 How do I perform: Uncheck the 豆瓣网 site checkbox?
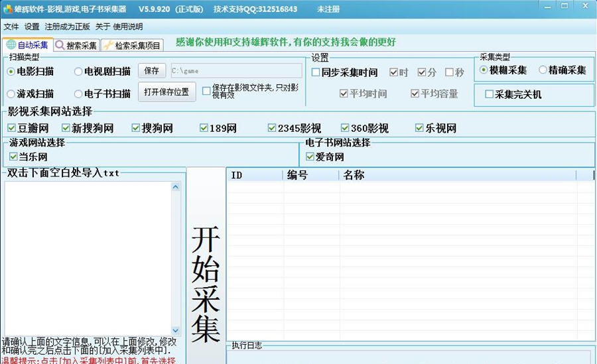(x=11, y=128)
